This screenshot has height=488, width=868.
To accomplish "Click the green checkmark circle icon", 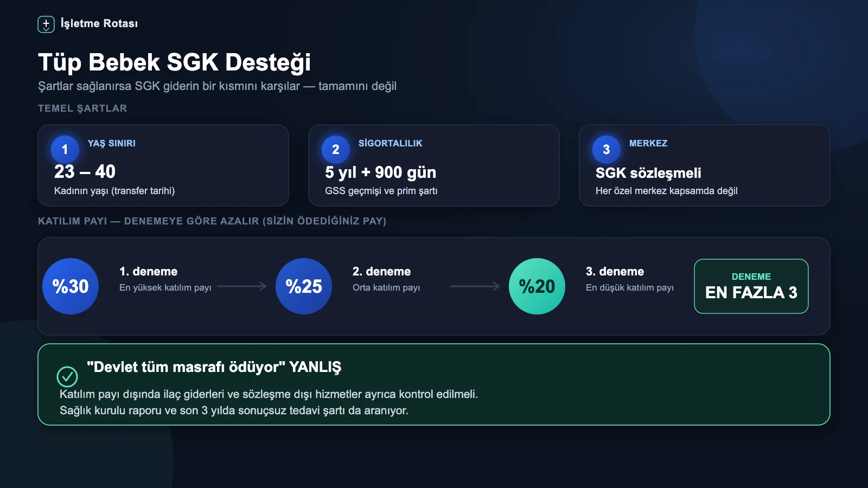I will pos(67,376).
